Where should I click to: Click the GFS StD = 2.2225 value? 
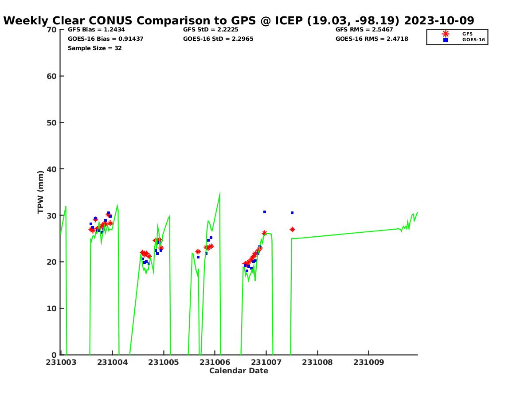pos(211,30)
